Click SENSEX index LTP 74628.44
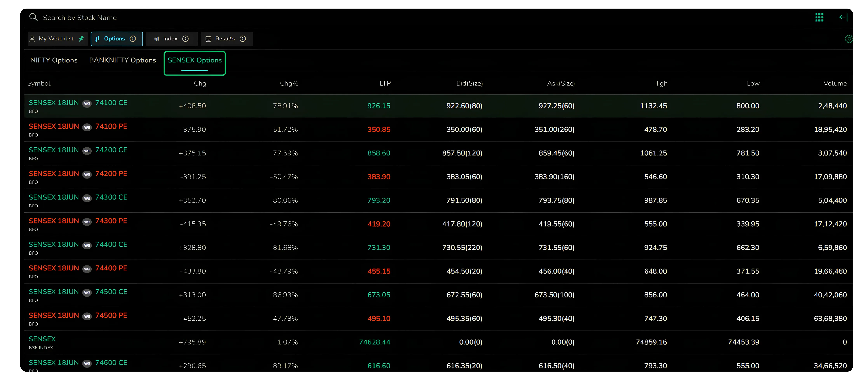The image size is (868, 379). point(374,342)
